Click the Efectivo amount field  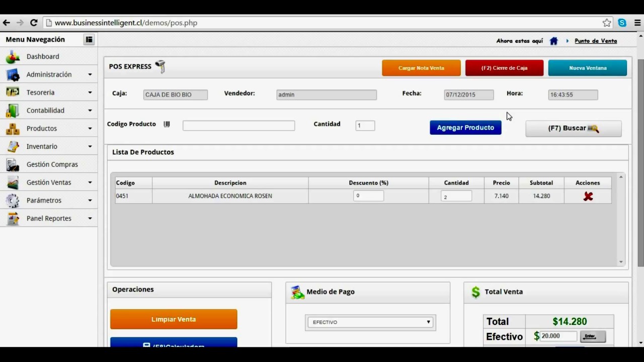[x=558, y=336]
